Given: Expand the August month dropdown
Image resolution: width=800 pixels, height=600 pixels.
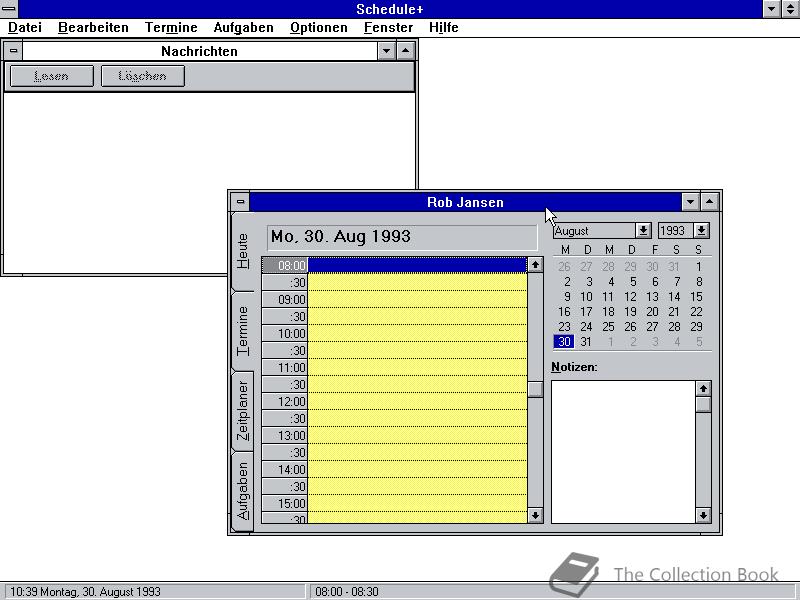Looking at the screenshot, I should click(x=643, y=231).
